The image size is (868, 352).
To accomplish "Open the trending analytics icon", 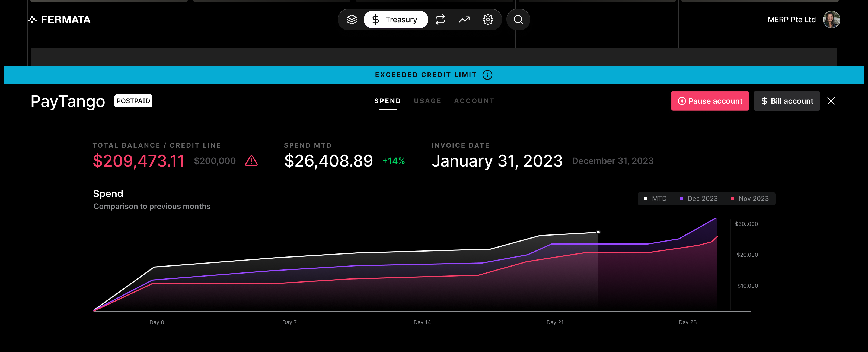I will pos(464,20).
